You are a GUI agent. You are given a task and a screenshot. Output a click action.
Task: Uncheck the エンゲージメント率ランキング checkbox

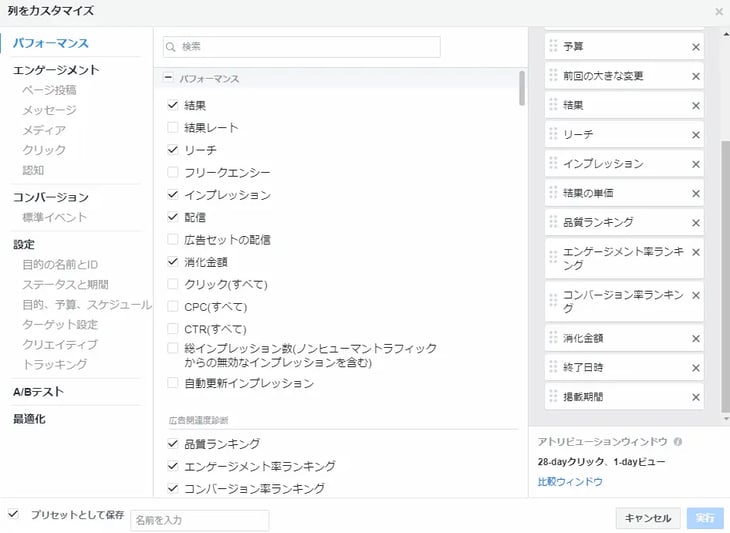pos(173,466)
